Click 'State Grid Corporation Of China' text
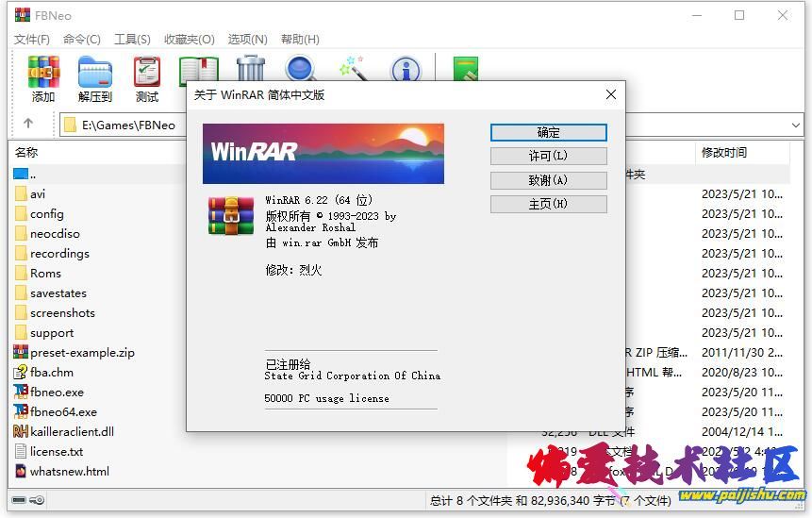Image resolution: width=812 pixels, height=518 pixels. point(352,376)
